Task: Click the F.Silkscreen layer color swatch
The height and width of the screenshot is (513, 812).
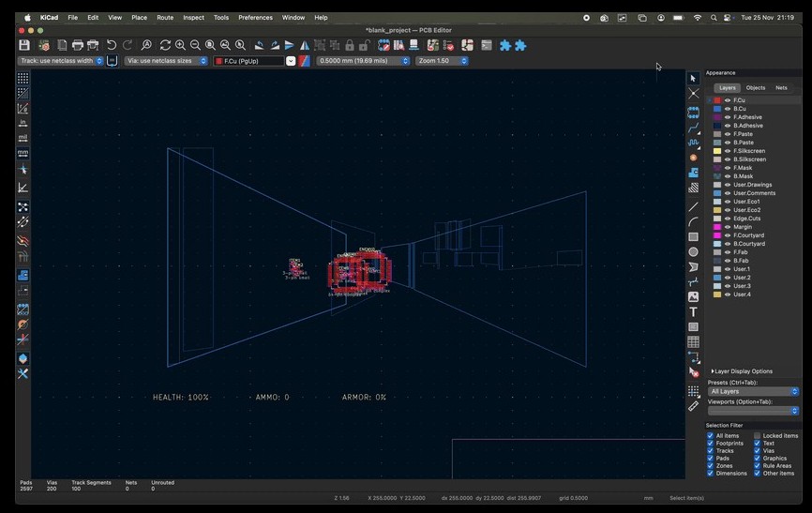Action: pyautogui.click(x=717, y=151)
